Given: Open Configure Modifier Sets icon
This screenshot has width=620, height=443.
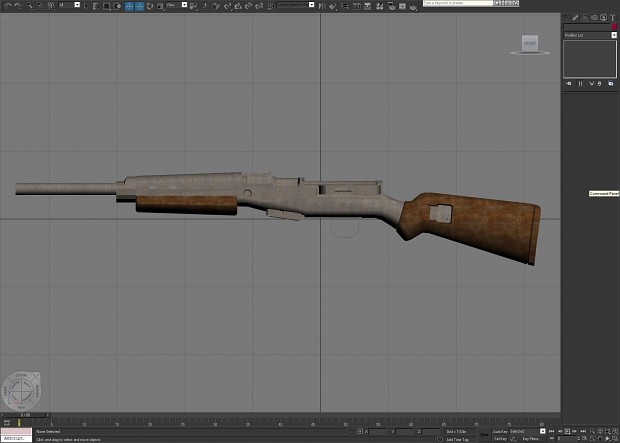Looking at the screenshot, I should tap(611, 83).
